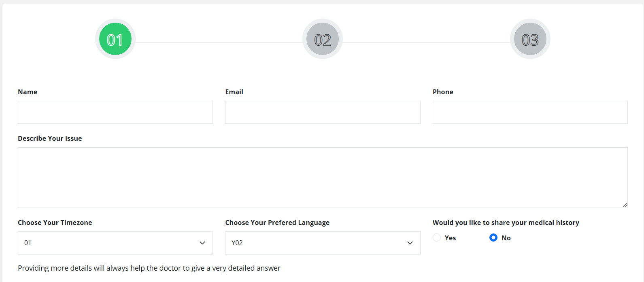Viewport: 644px width, 282px height.
Task: Click the "Email" field label
Action: tap(234, 92)
